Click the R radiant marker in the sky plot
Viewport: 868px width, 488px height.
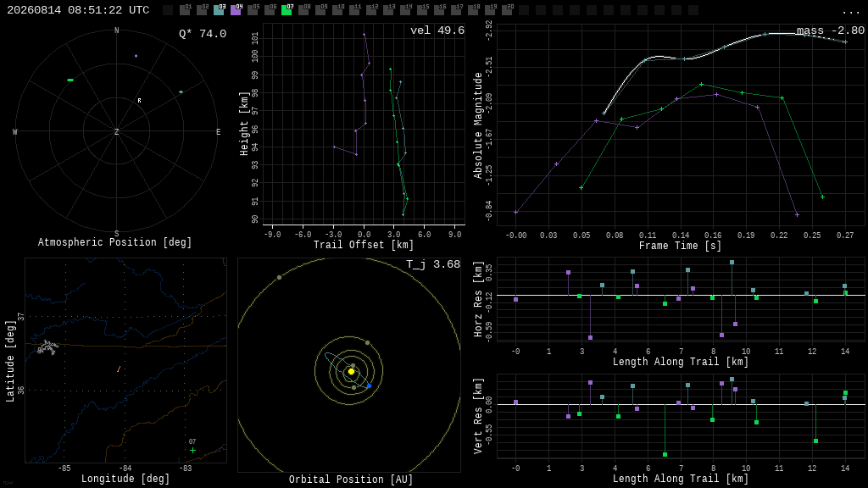(140, 101)
